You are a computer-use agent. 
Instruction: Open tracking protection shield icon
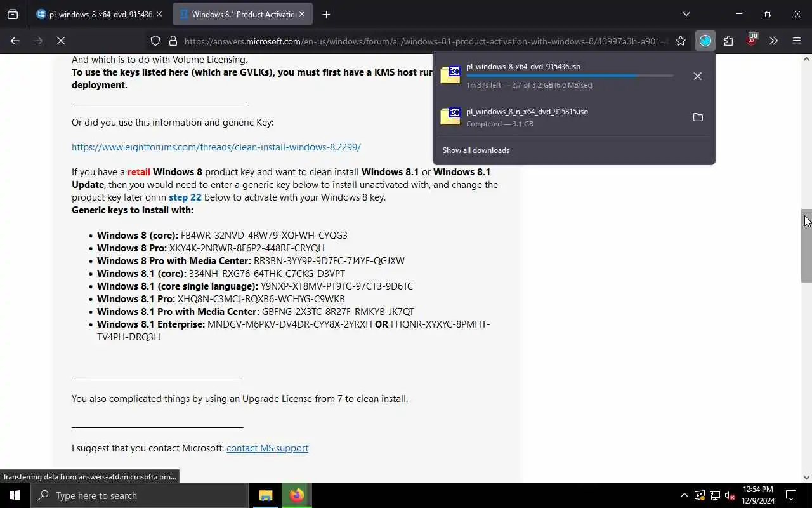point(155,41)
